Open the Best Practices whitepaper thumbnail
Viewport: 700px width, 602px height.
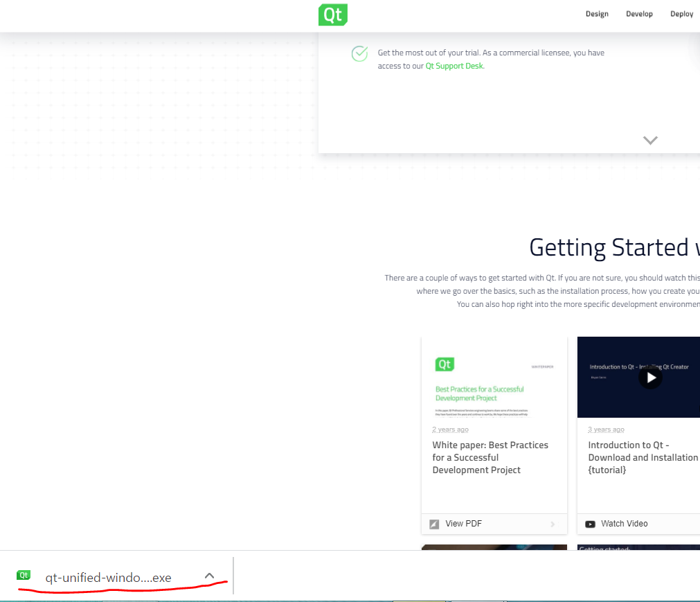(494, 378)
